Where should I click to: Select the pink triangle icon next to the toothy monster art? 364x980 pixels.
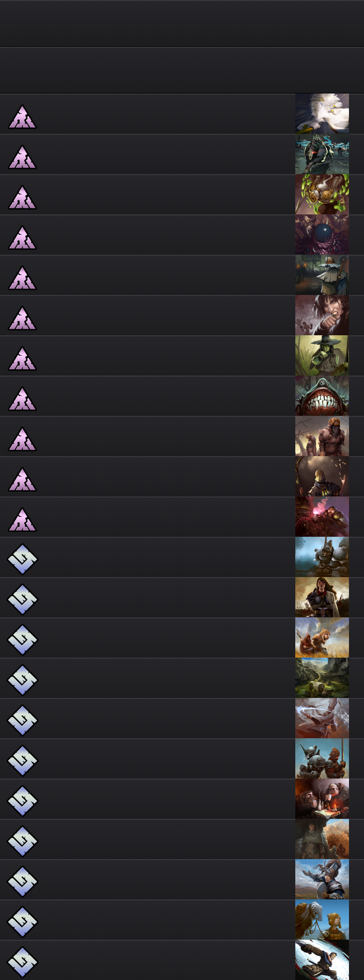pyautogui.click(x=22, y=399)
